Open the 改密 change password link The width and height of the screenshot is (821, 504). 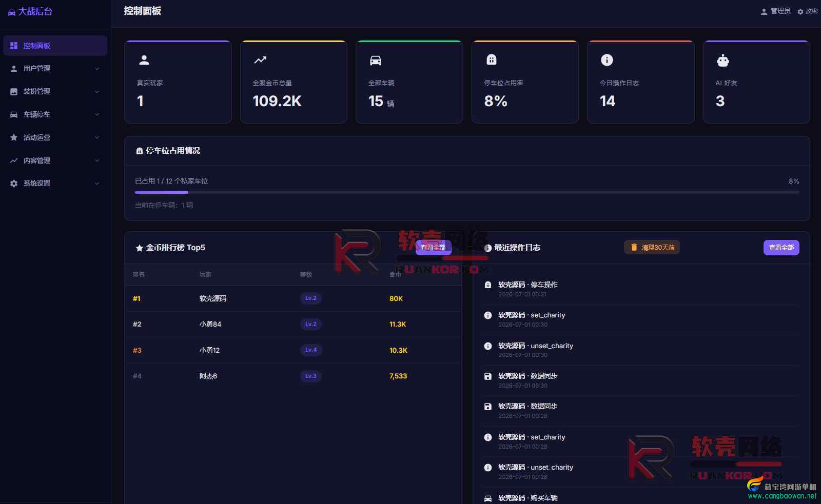[808, 11]
